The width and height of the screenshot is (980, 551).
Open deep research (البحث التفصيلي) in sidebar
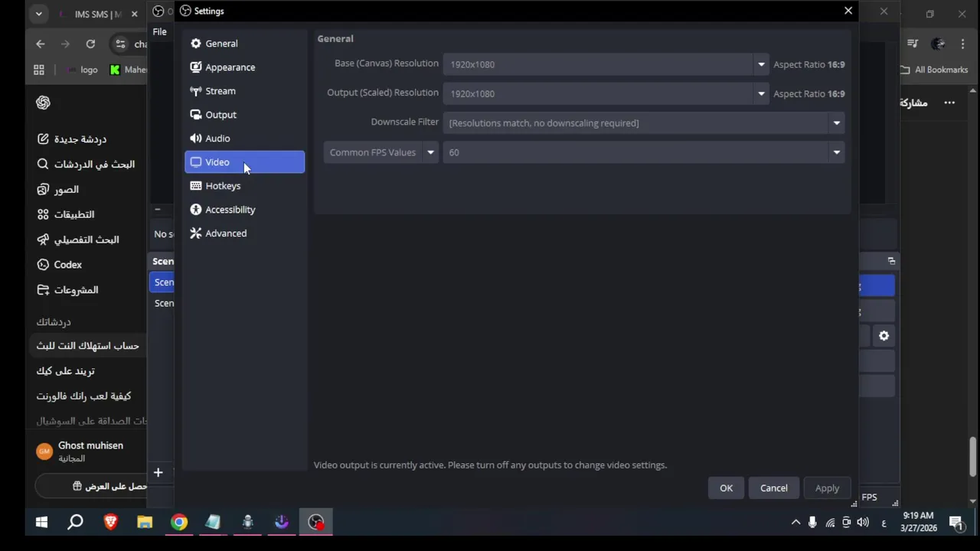pos(78,240)
